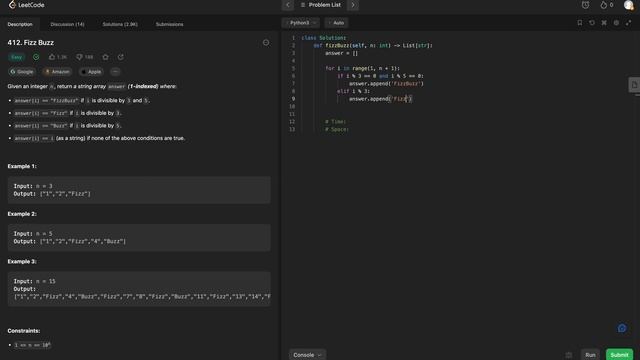Viewport: 640px width, 360px height.
Task: Bookmark code with the bookmark icon
Action: tap(580, 23)
